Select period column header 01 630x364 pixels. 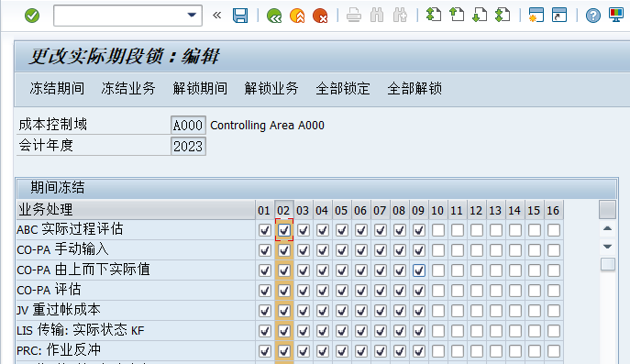tap(264, 210)
